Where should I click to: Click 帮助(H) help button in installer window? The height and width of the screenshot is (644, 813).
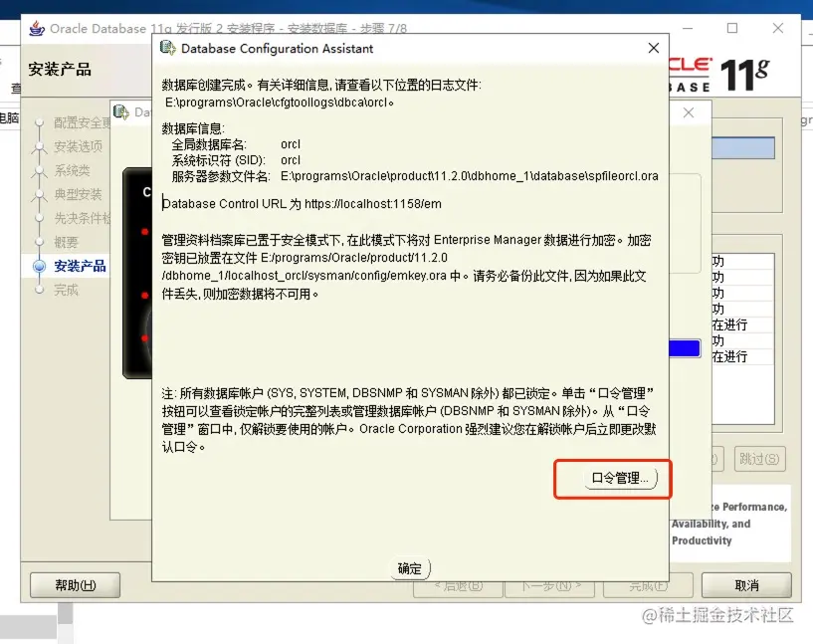pos(76,585)
